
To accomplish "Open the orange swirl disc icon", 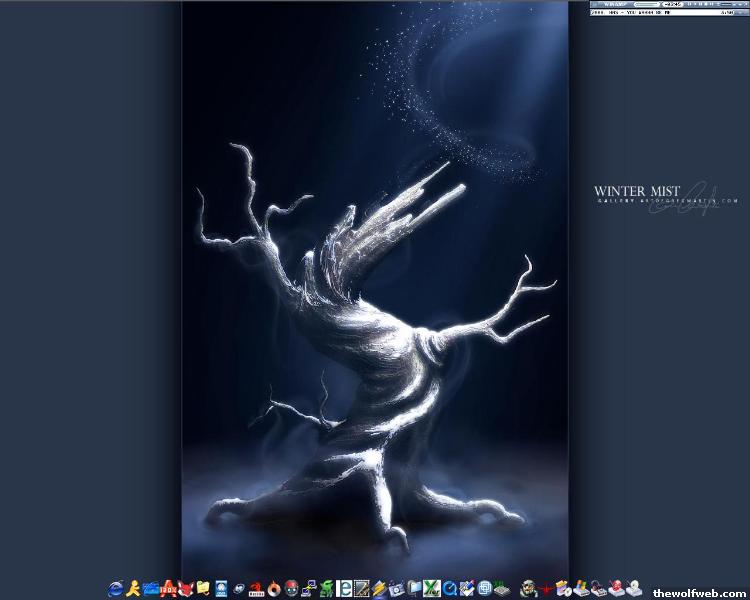I will (x=273, y=588).
